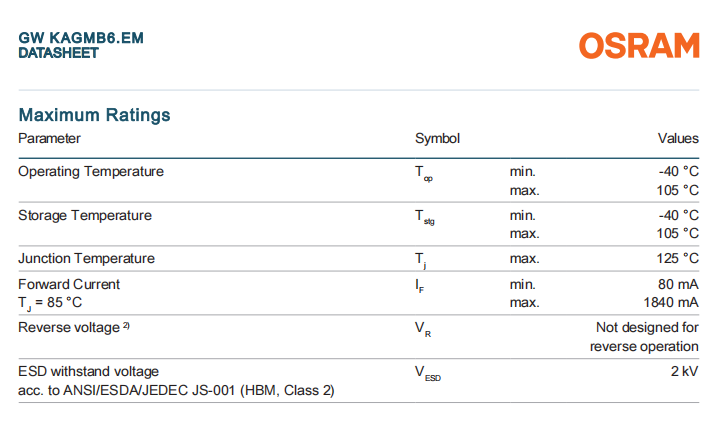This screenshot has width=714, height=433.
Task: Click the 'Not designed for' reverse text
Action: click(647, 327)
